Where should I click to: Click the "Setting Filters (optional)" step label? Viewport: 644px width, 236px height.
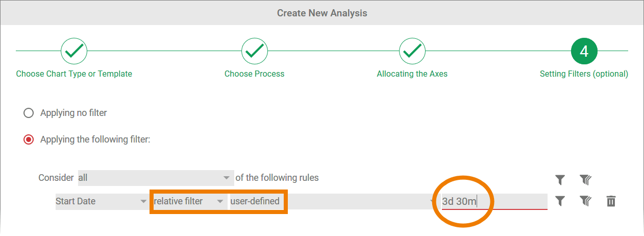point(584,74)
